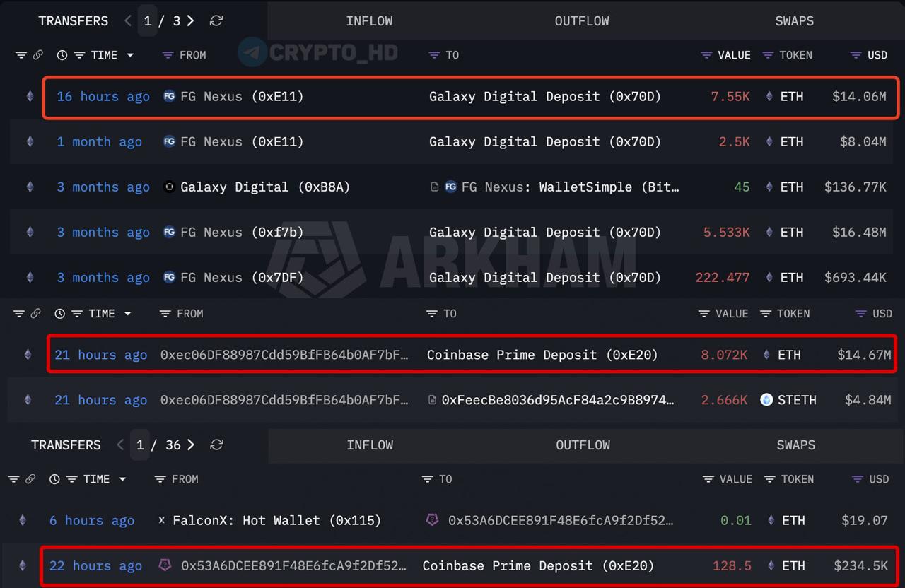Click the ETH token icon on the $14.06M row
The image size is (905, 588).
click(769, 96)
